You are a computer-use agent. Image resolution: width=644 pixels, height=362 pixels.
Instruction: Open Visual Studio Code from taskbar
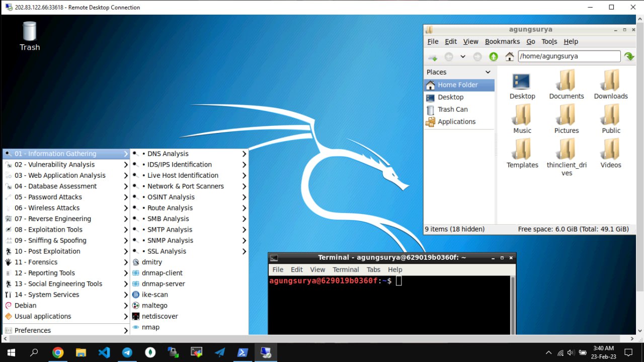pos(104,352)
